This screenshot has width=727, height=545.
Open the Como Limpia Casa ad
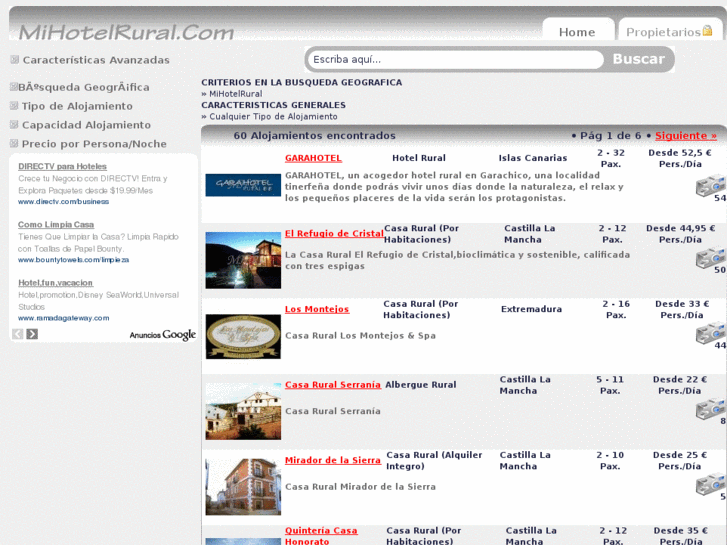tap(56, 225)
